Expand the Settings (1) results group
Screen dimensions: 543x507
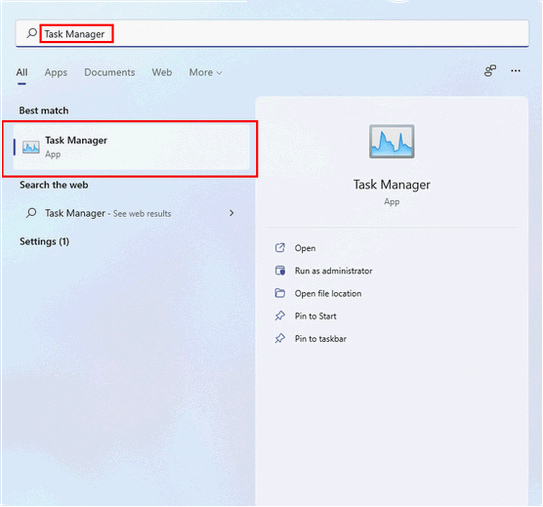(44, 241)
